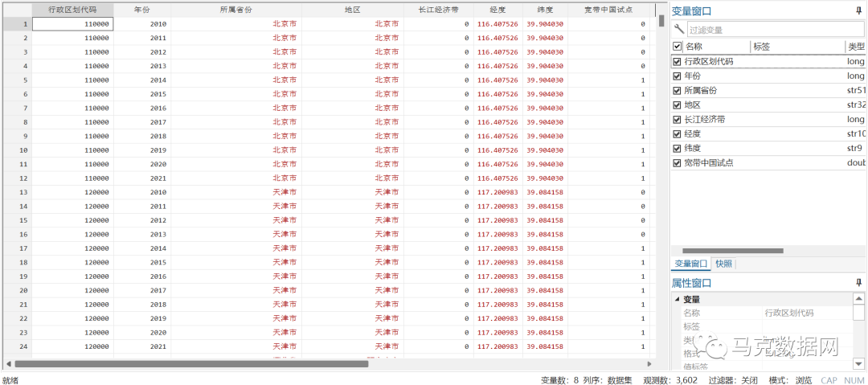Select row header number 1
The width and height of the screenshot is (868, 385).
click(18, 24)
